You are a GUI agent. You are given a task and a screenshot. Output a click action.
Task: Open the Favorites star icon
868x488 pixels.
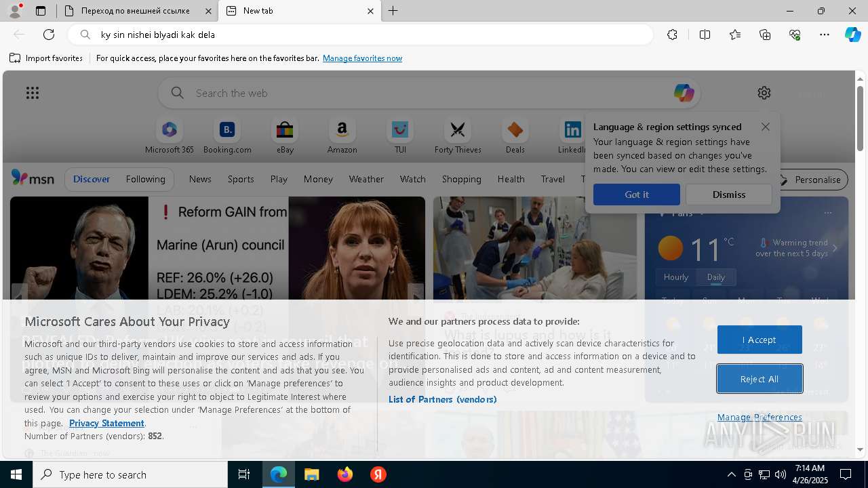[735, 35]
